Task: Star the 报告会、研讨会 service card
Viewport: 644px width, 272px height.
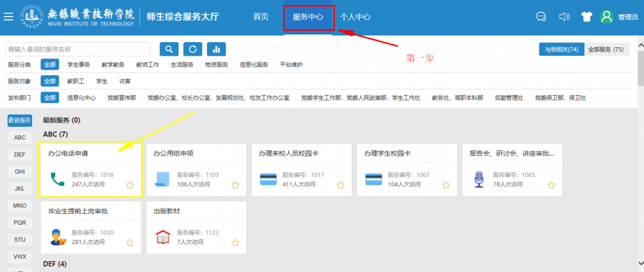Action: (x=551, y=185)
